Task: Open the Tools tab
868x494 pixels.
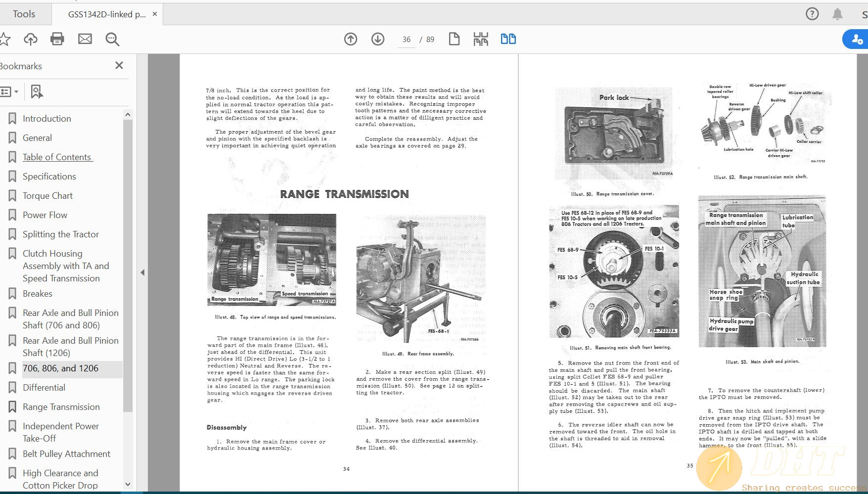Action: coord(24,14)
